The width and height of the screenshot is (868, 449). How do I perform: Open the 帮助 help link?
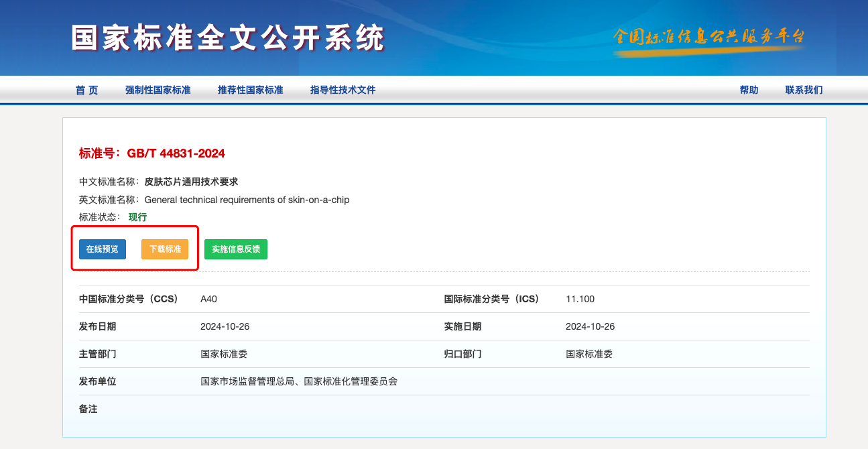tap(749, 90)
